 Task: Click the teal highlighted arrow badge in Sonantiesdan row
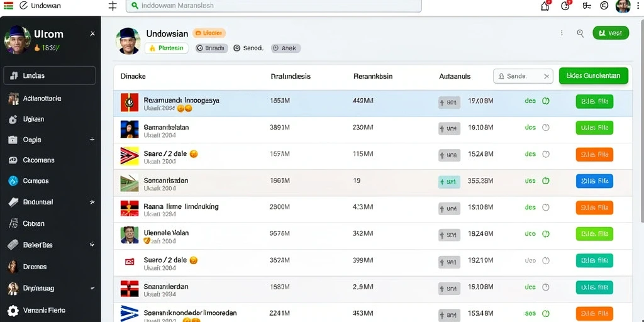(449, 182)
